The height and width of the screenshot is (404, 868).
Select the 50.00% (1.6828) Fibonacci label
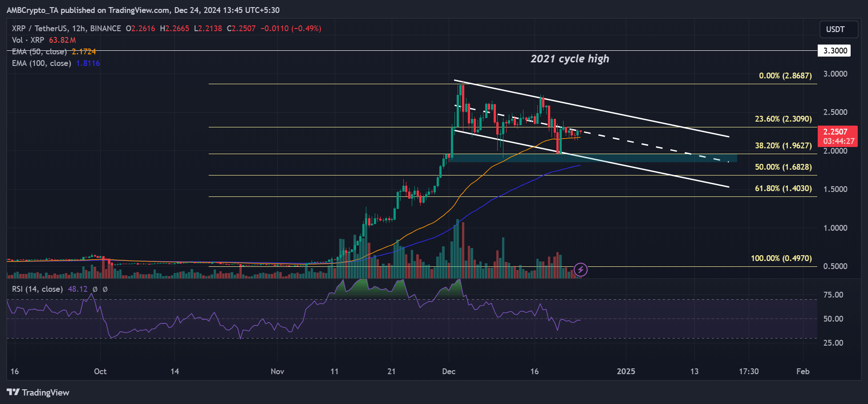point(783,167)
